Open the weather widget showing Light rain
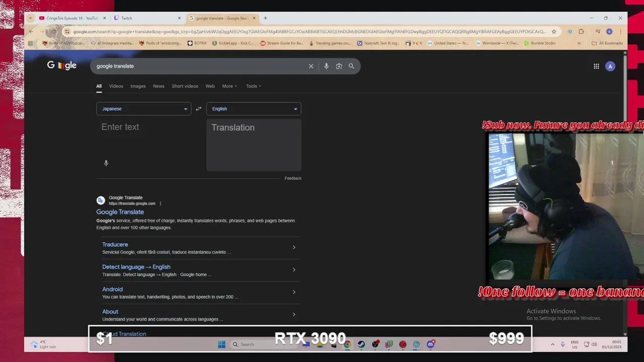 click(43, 344)
